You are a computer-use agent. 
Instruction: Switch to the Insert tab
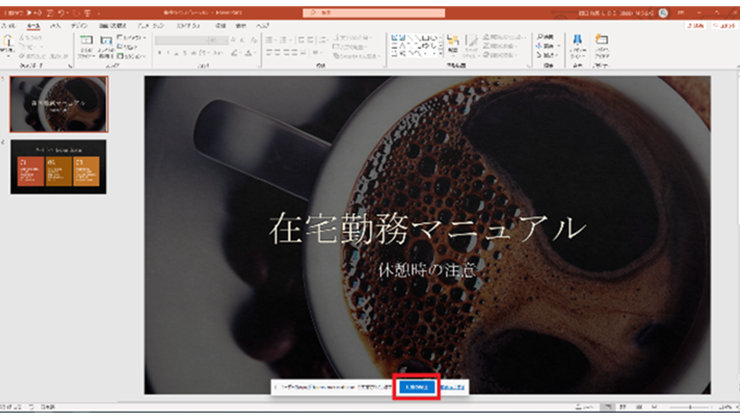(55, 25)
